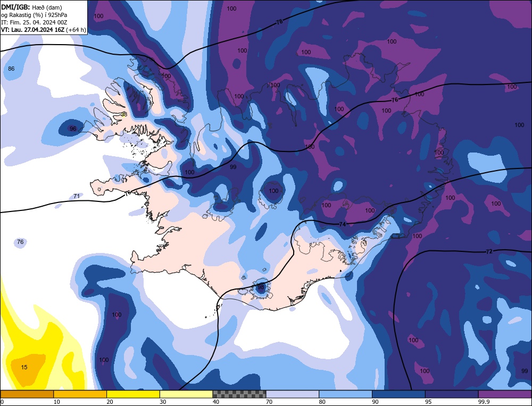Screen dimensions: 532x406
Task: Select the 'og Rakastig (%) í 925hPa' line
Action: click(34, 15)
